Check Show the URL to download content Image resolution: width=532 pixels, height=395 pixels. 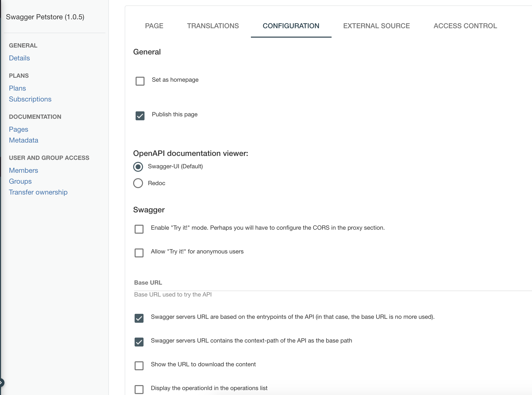[x=139, y=366]
